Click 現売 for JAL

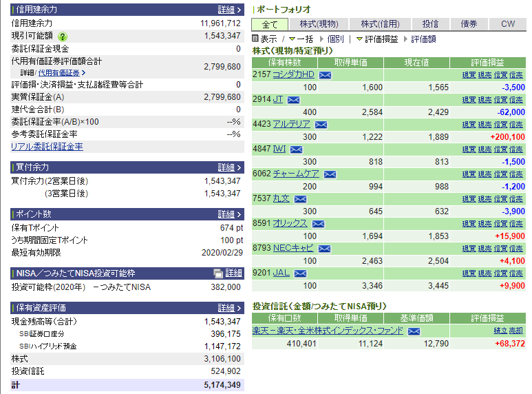485,273
